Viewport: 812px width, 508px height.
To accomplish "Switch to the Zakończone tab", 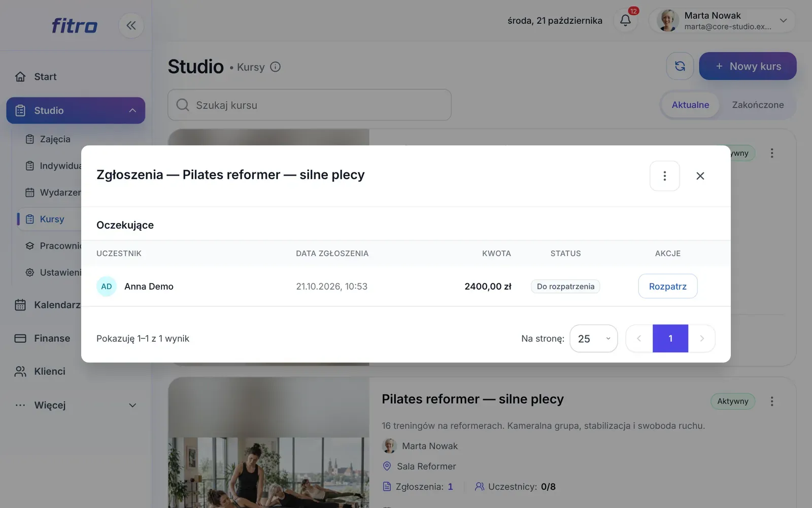I will (x=758, y=105).
